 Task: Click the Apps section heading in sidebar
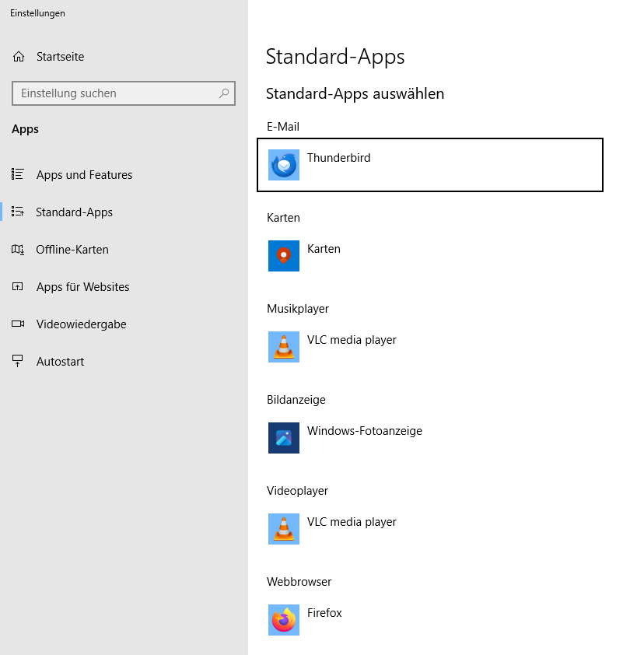click(25, 129)
